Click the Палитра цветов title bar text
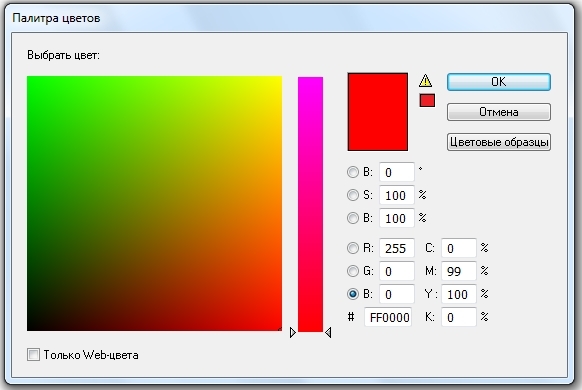 pyautogui.click(x=56, y=18)
